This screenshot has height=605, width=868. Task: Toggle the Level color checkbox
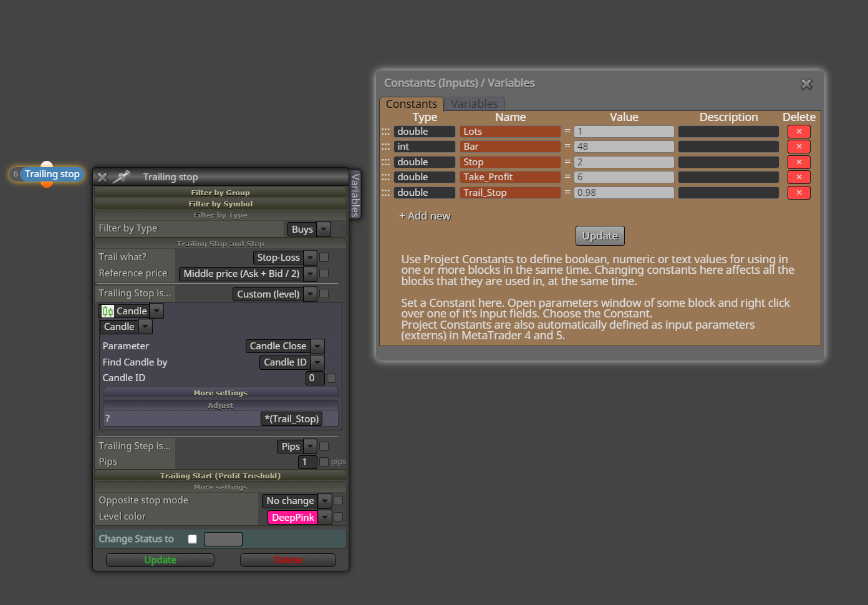coord(338,516)
